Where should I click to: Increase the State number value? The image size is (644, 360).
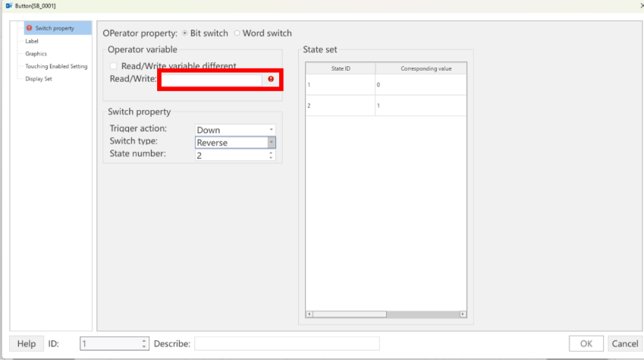click(271, 153)
